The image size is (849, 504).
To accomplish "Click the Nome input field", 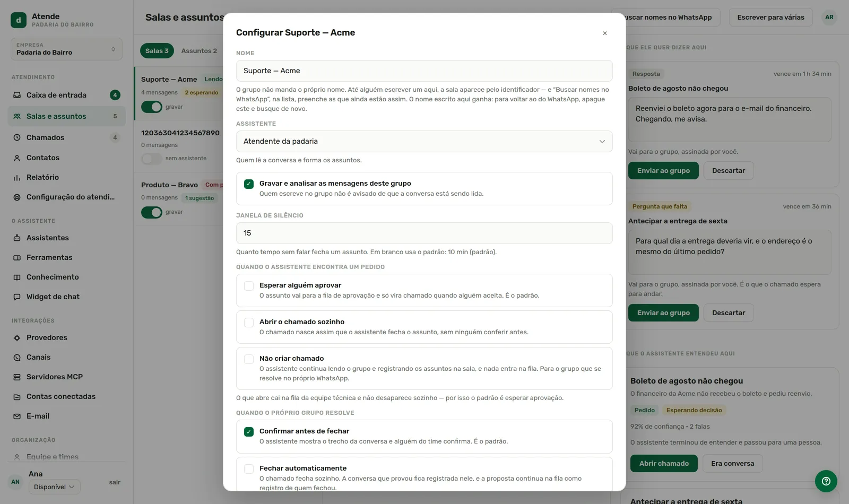I will coord(424,71).
